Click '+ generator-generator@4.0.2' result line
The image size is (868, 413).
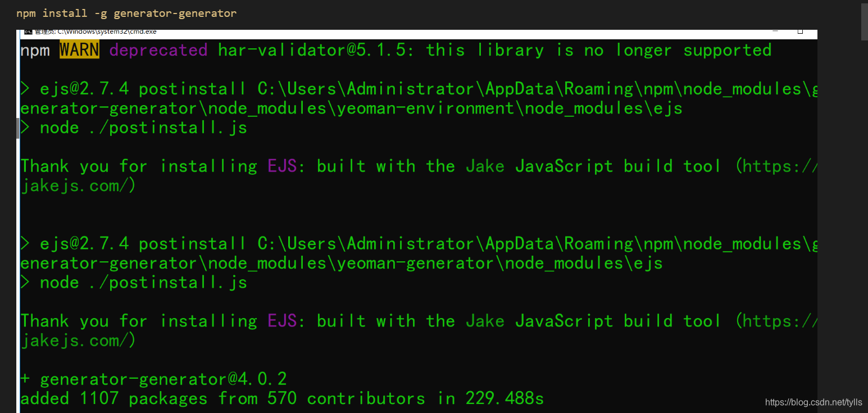[x=154, y=379]
